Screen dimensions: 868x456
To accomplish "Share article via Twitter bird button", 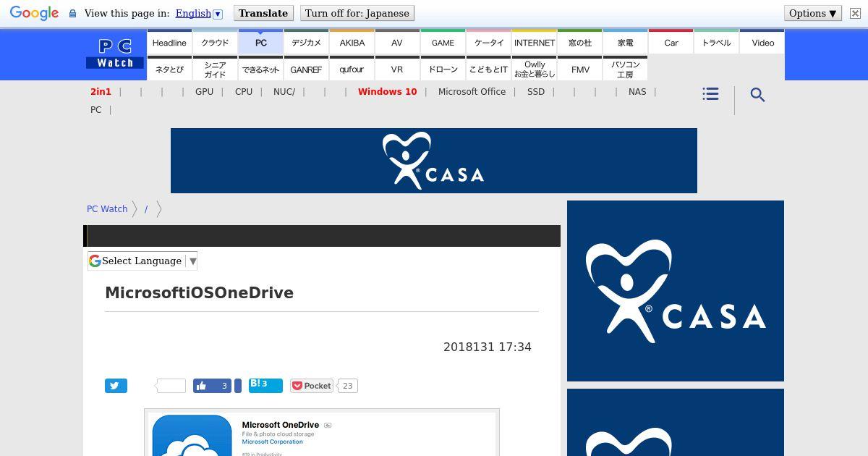I will point(116,386).
